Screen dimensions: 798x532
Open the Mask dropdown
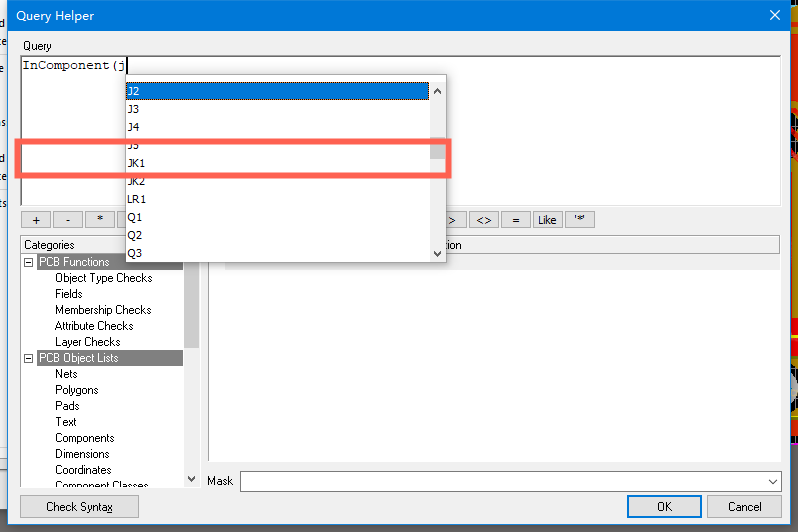tap(771, 482)
